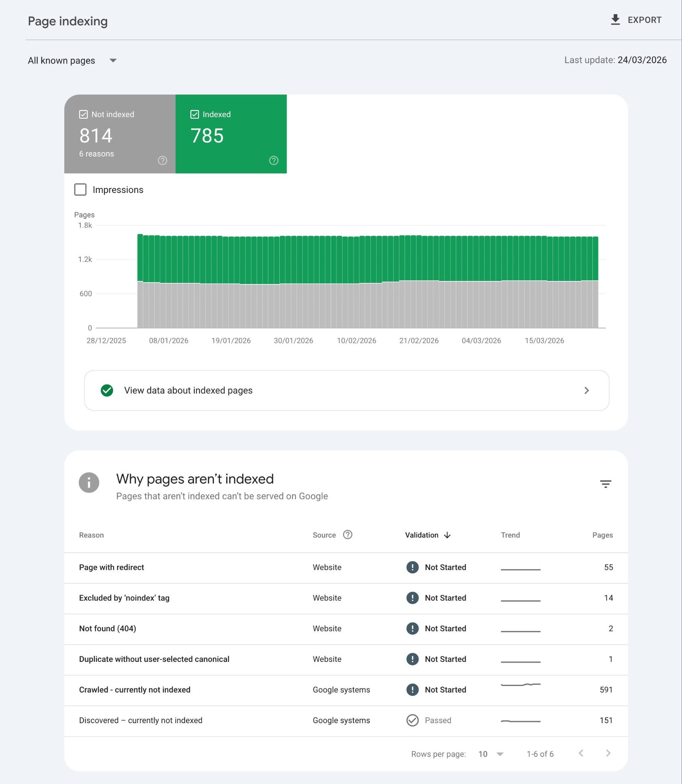
Task: Click the Export download icon
Action: pyautogui.click(x=615, y=20)
